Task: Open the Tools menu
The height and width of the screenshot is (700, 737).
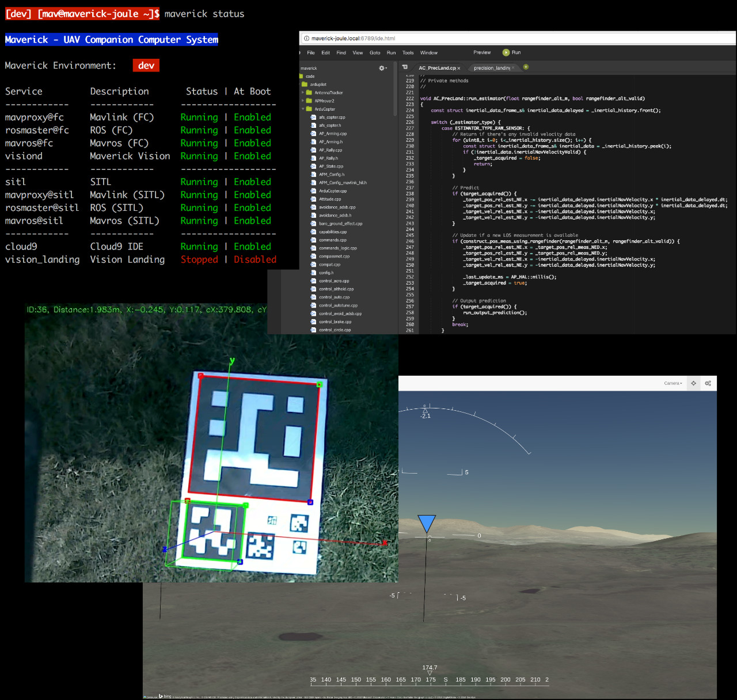Action: 408,52
